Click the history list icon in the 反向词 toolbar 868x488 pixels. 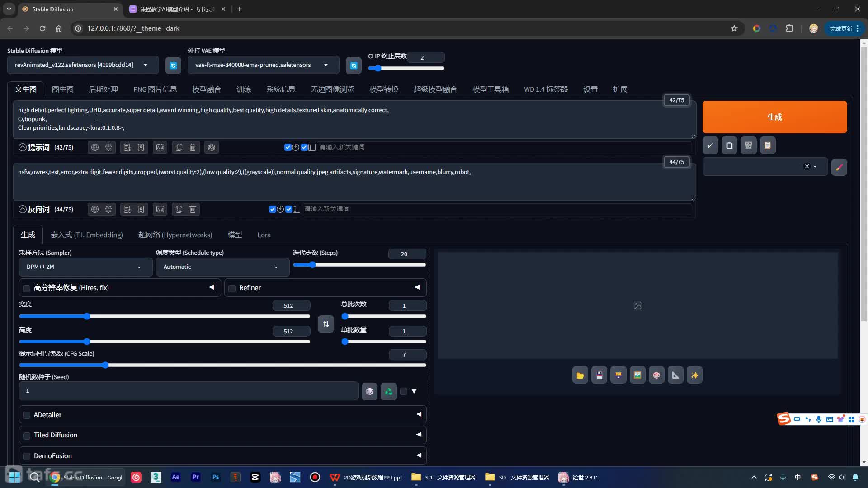(127, 209)
